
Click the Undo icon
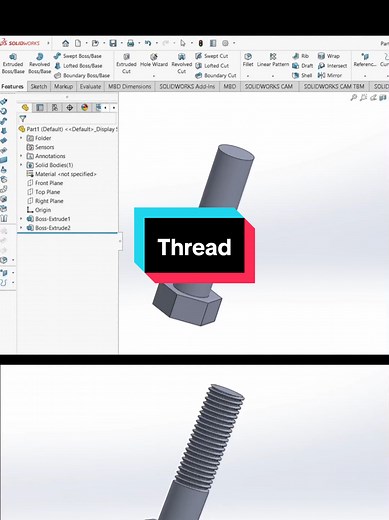pyautogui.click(x=148, y=43)
